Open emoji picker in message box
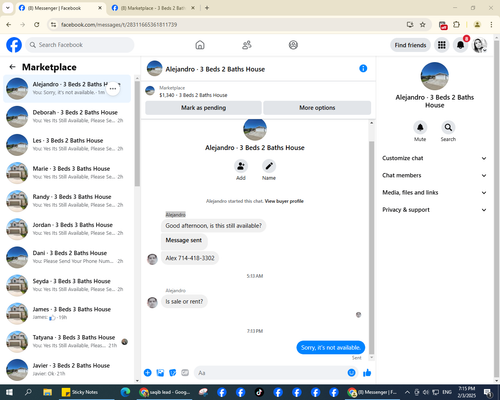The image size is (500, 400). tap(351, 373)
